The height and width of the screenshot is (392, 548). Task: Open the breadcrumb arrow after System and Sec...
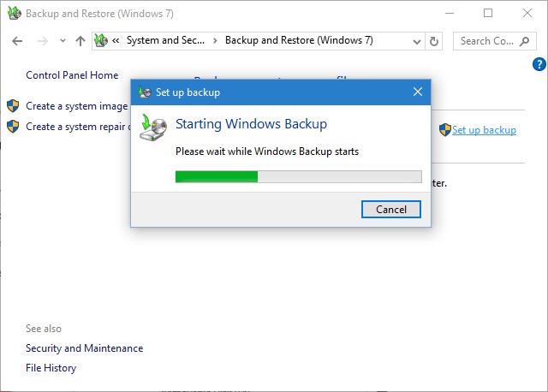coord(215,41)
